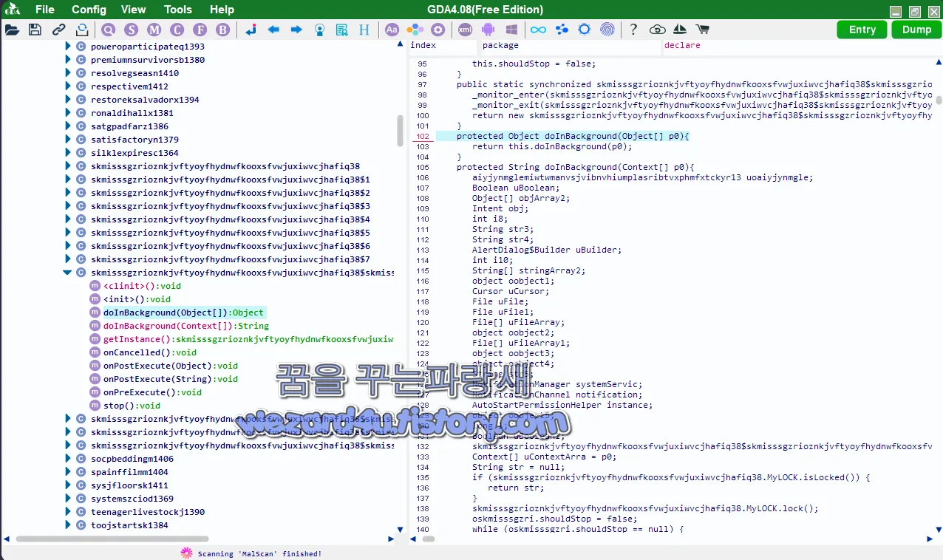
Task: Expand the toojstartsk1384 tree node
Action: pyautogui.click(x=67, y=525)
